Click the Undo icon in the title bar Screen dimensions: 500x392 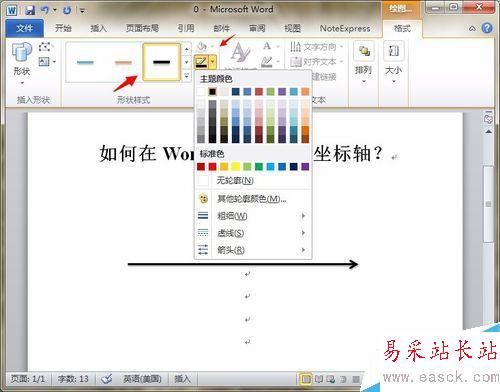[45, 10]
